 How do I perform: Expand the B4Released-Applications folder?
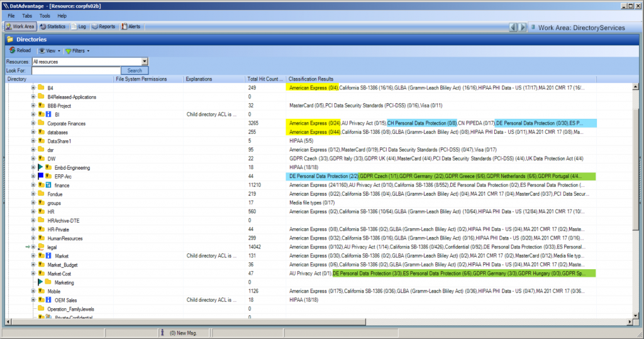click(x=33, y=97)
